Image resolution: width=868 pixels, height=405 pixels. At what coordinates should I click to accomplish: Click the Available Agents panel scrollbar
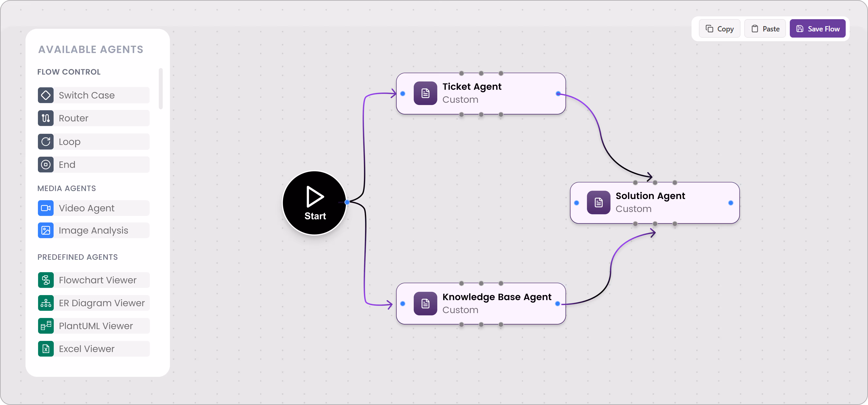161,89
